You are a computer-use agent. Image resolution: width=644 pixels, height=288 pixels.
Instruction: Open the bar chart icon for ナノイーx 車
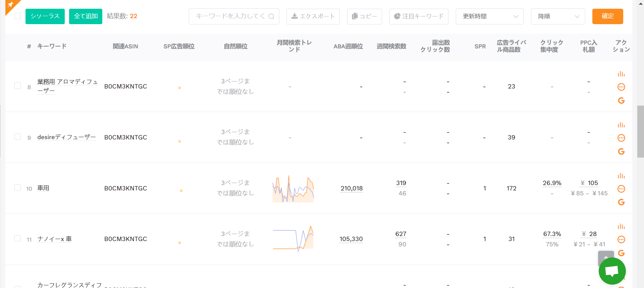621,226
